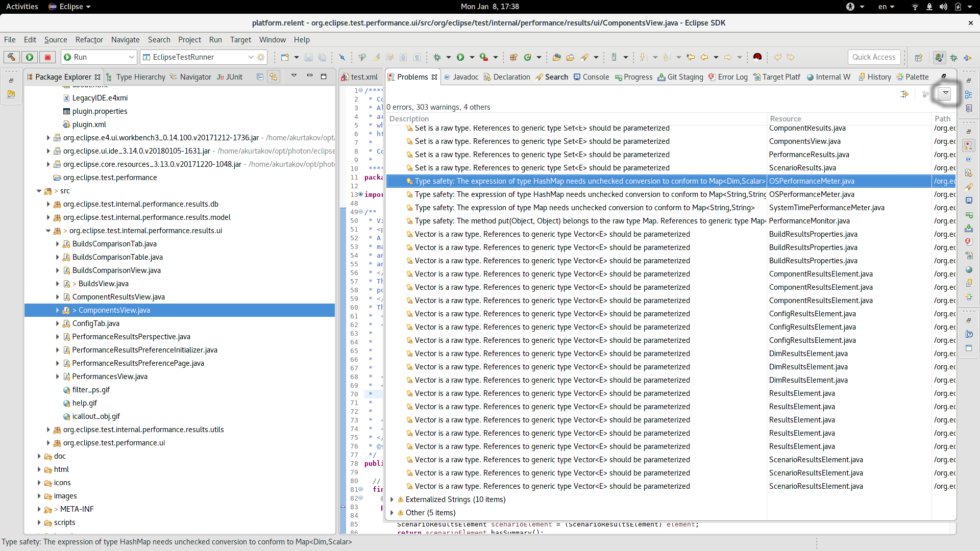980x551 pixels.
Task: Expand the Externalized Strings (10 items) group
Action: click(x=391, y=499)
